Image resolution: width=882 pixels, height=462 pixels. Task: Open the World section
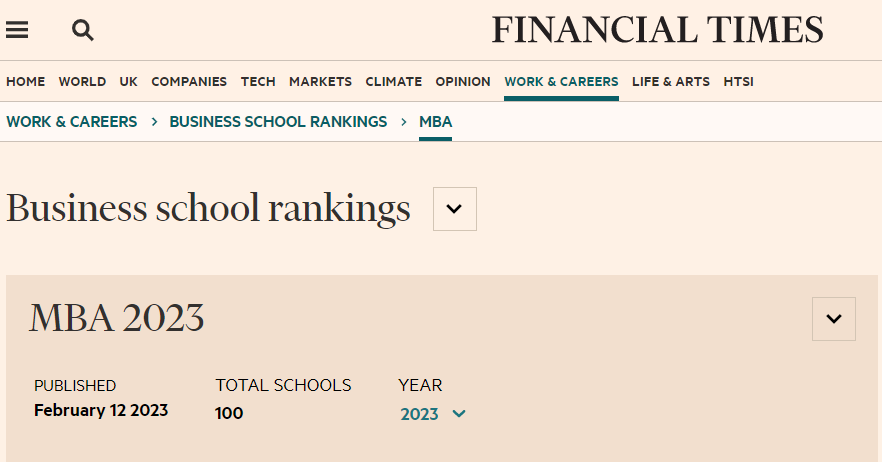pyautogui.click(x=82, y=82)
